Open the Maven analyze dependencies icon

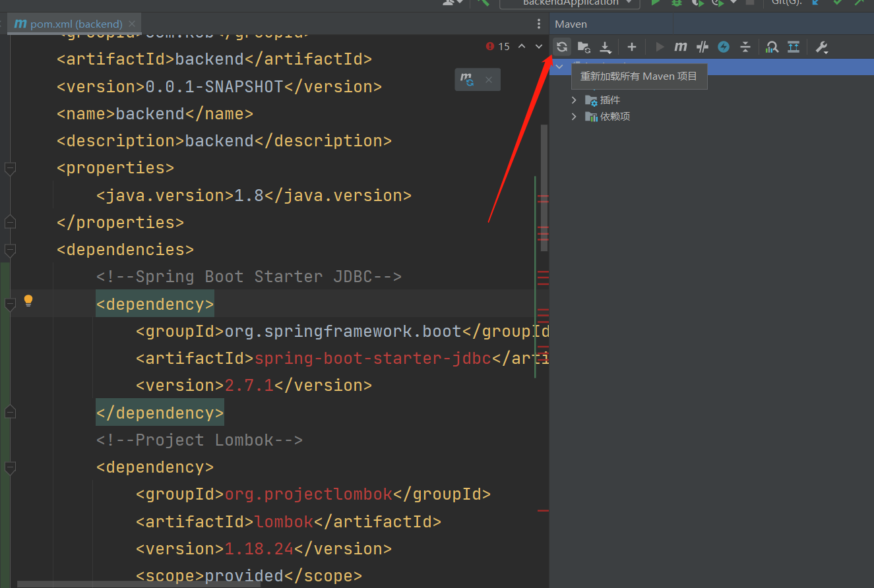point(772,47)
